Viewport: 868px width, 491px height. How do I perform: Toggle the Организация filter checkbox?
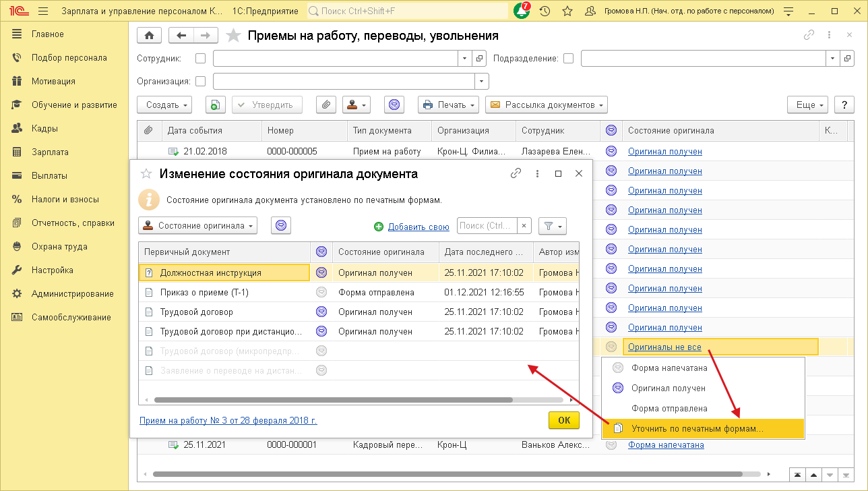coord(200,81)
